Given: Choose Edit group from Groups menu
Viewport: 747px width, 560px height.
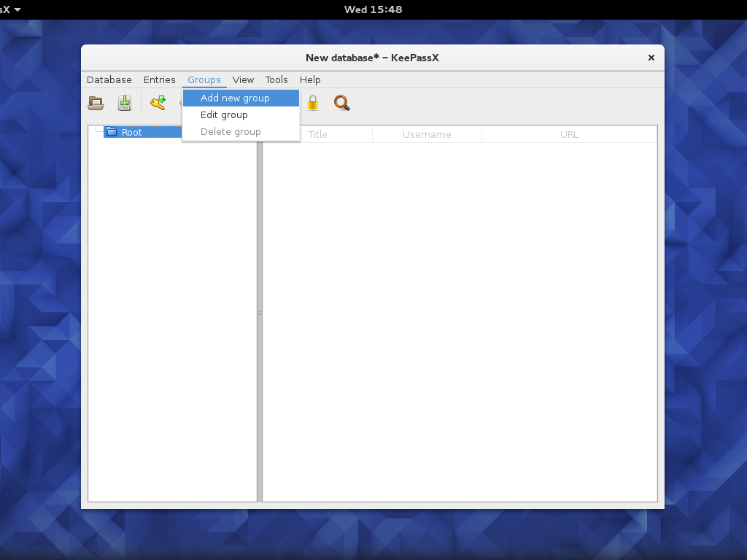Looking at the screenshot, I should tap(241, 114).
